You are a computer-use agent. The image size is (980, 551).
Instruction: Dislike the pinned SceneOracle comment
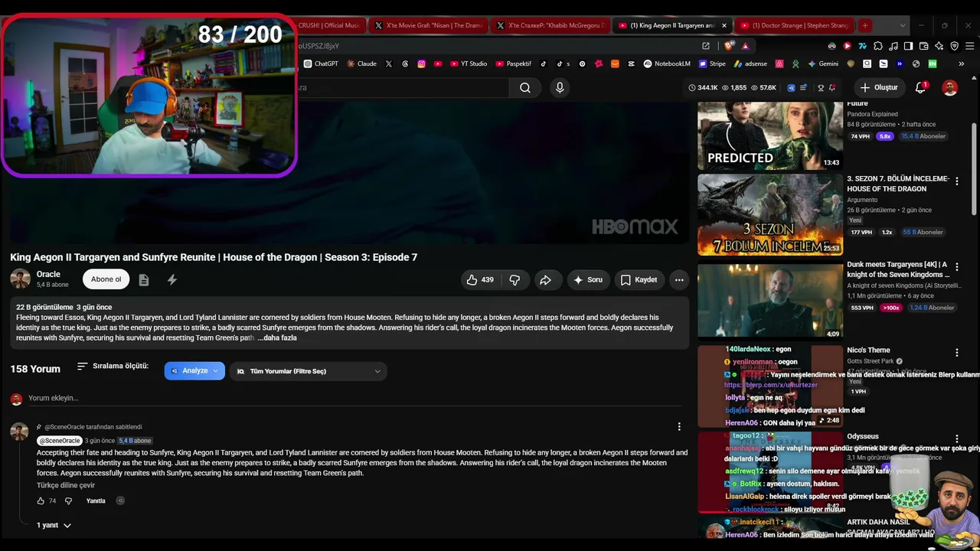pyautogui.click(x=68, y=500)
